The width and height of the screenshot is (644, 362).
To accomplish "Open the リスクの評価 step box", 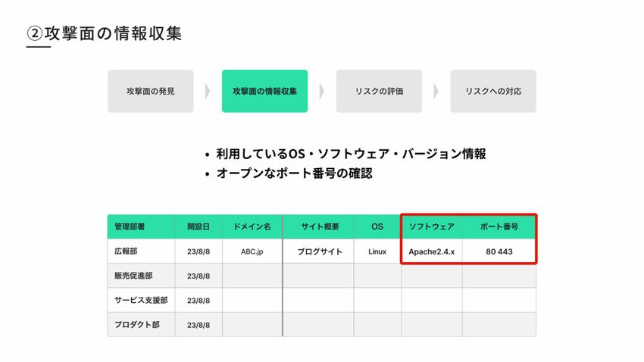I will click(379, 92).
